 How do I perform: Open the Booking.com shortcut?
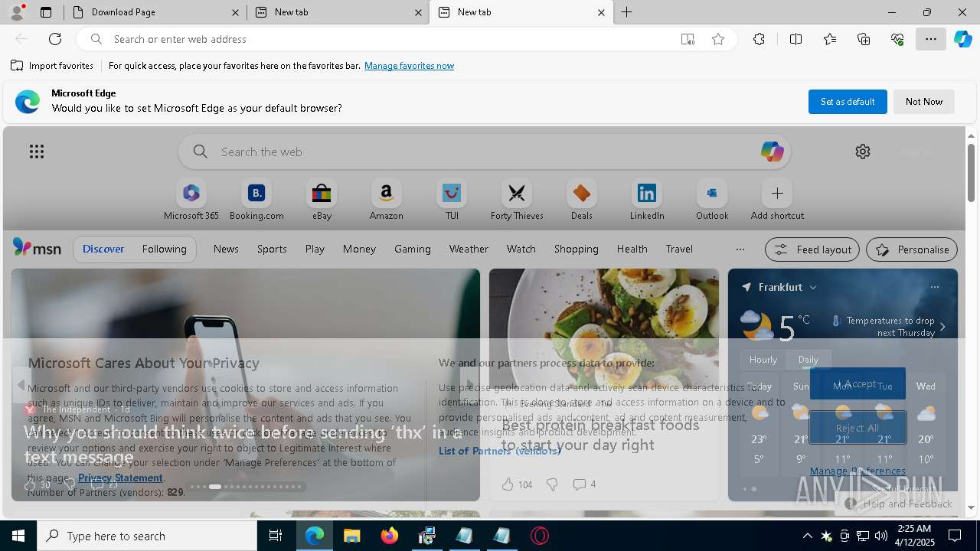(x=256, y=201)
